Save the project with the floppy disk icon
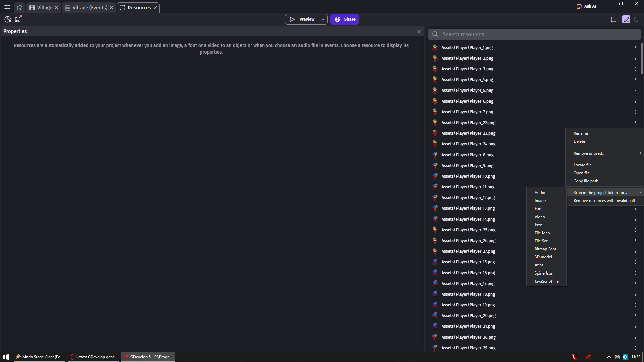Viewport: 644px width, 362px height. [17, 19]
